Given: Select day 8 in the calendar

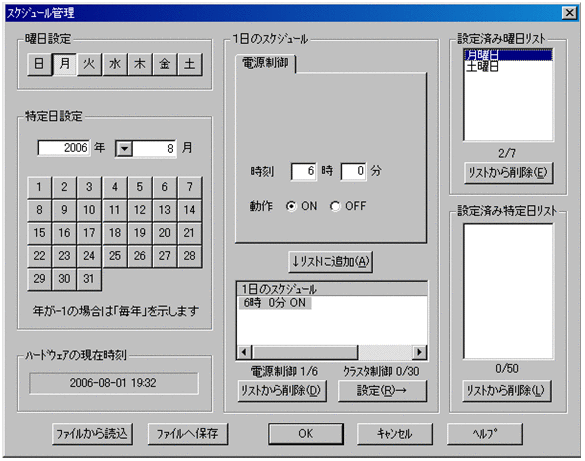Looking at the screenshot, I should [x=39, y=210].
